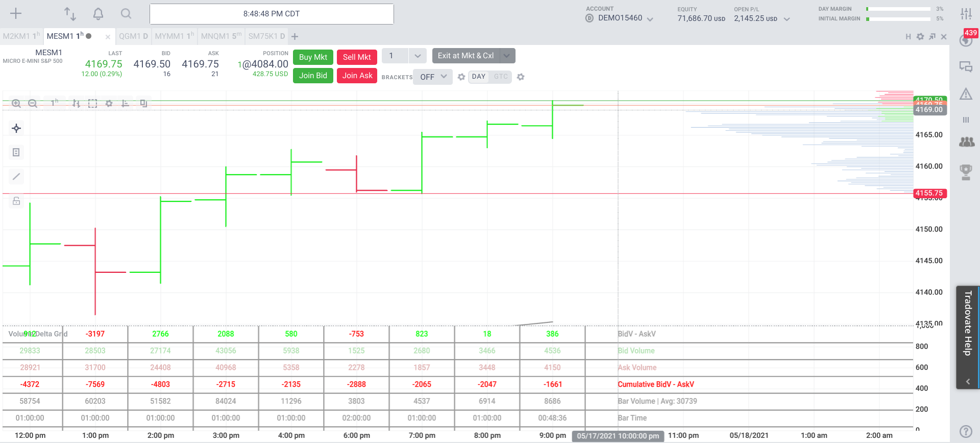Screen dimensions: 980x443
Task: Open the chat bubbles icon
Action: [x=966, y=66]
